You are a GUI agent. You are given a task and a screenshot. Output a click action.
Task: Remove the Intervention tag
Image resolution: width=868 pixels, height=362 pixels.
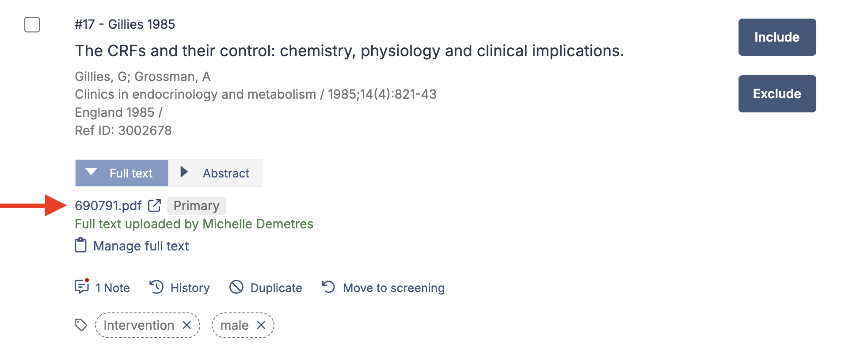click(x=187, y=325)
